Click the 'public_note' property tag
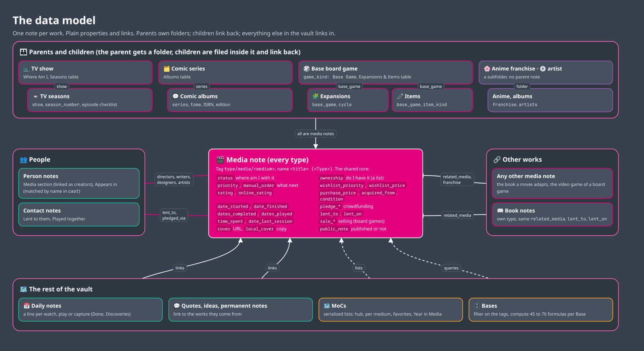Screen dimensions: 644x351 tap(334, 229)
